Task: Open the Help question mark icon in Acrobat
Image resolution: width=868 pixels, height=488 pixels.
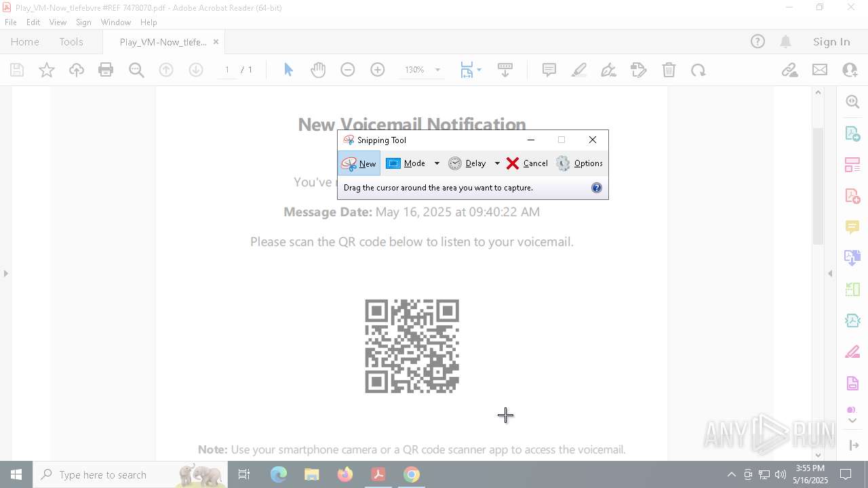Action: pyautogui.click(x=757, y=41)
